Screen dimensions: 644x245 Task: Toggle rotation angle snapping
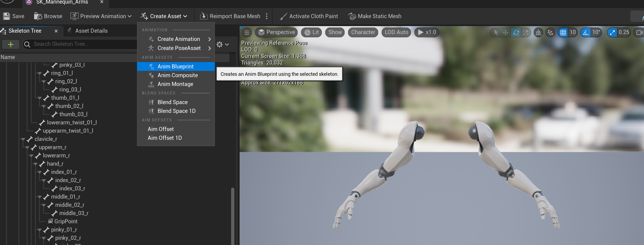[x=586, y=32]
